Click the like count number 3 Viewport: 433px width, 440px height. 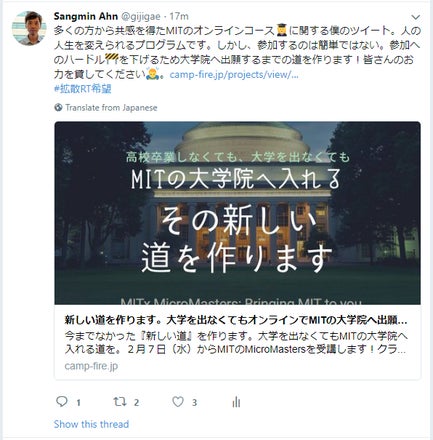[x=194, y=403]
